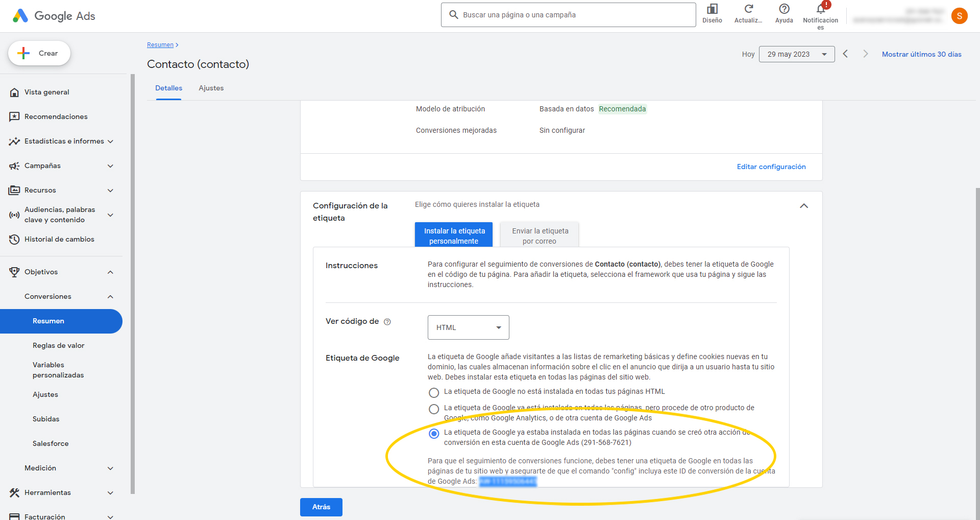Select 'procede de otro producto de Google' option
The image size is (980, 520).
(x=434, y=409)
